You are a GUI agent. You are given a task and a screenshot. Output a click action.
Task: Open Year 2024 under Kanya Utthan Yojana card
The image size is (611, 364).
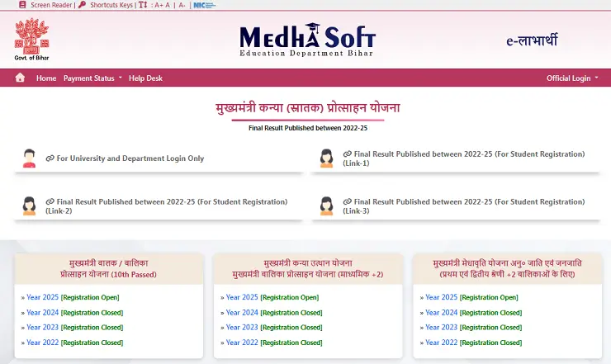[x=242, y=313]
